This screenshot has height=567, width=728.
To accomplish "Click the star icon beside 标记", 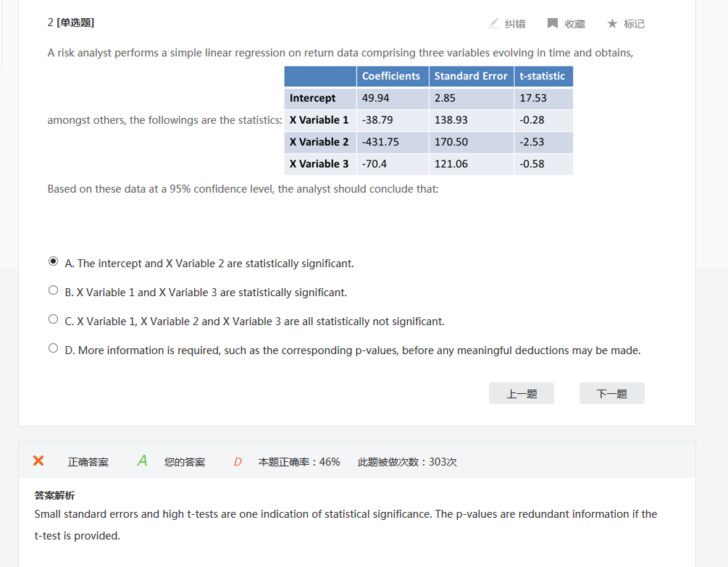I will click(x=612, y=23).
